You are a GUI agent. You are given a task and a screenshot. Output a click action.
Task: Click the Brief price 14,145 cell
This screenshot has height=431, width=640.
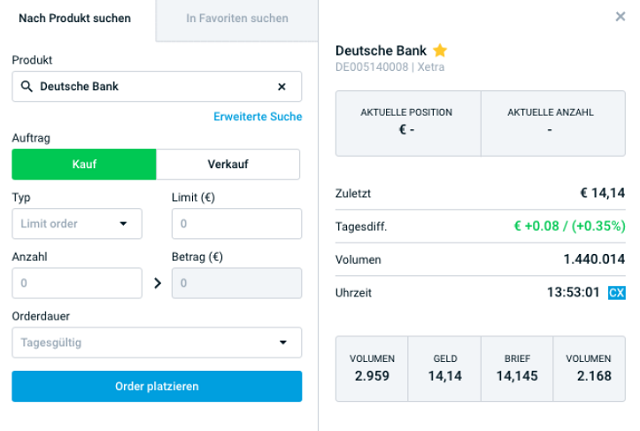[x=517, y=369]
